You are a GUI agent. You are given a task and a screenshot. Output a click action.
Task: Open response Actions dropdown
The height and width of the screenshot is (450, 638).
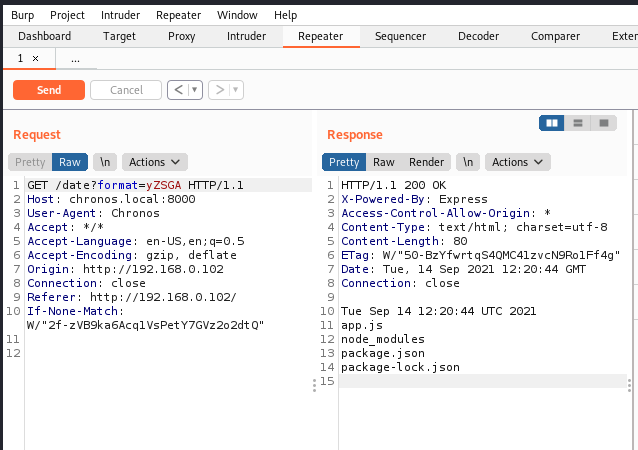pyautogui.click(x=518, y=162)
